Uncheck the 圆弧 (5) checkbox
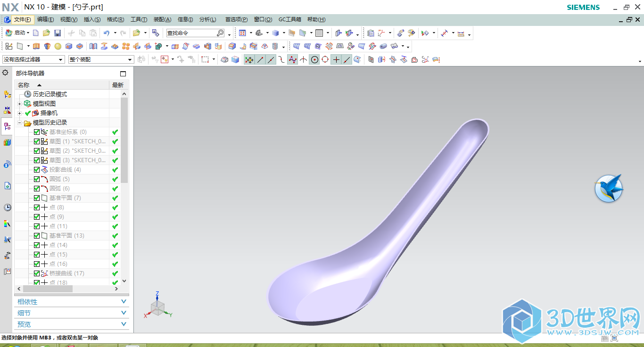Viewport: 644px width, 347px height. (37, 179)
